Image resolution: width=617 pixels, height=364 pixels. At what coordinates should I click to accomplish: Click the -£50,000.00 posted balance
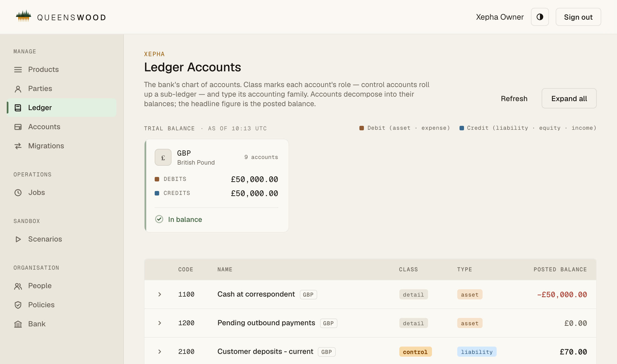point(562,295)
